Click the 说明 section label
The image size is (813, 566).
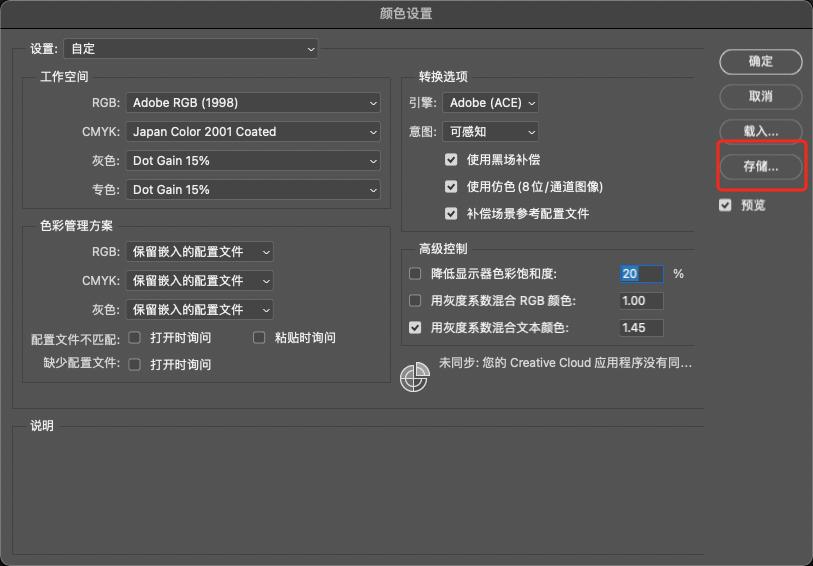(x=42, y=426)
